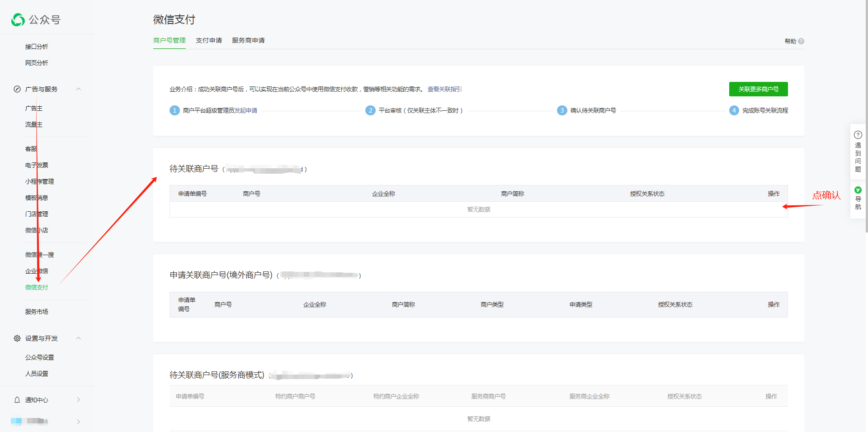Open the 查看关联指引 link

pos(444,89)
